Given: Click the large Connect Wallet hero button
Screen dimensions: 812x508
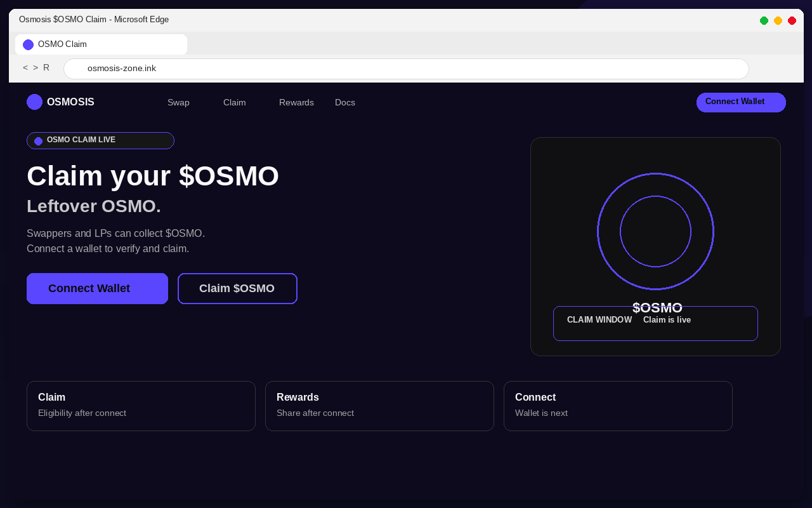Looking at the screenshot, I should pyautogui.click(x=97, y=288).
